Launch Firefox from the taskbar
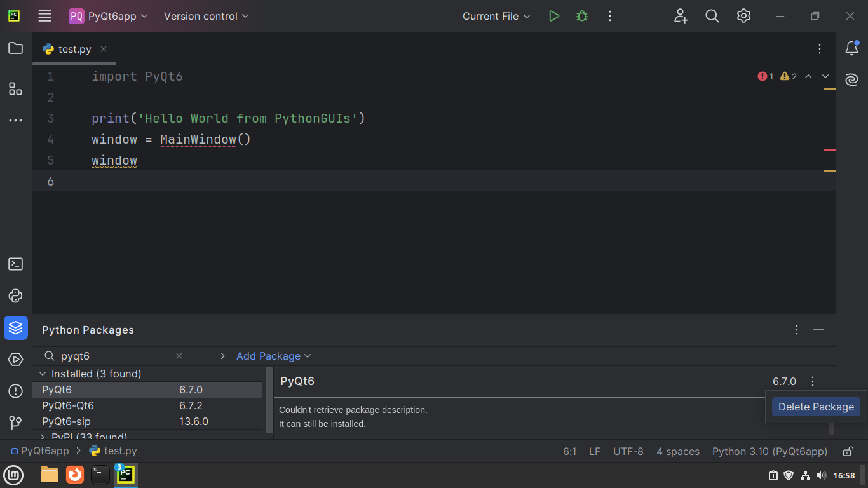The image size is (868, 488). tap(75, 475)
